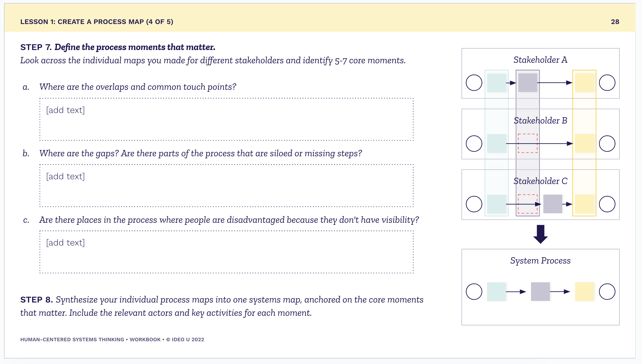The image size is (642, 364).
Task: Click the teal square in Stakeholder A
Action: point(497,83)
